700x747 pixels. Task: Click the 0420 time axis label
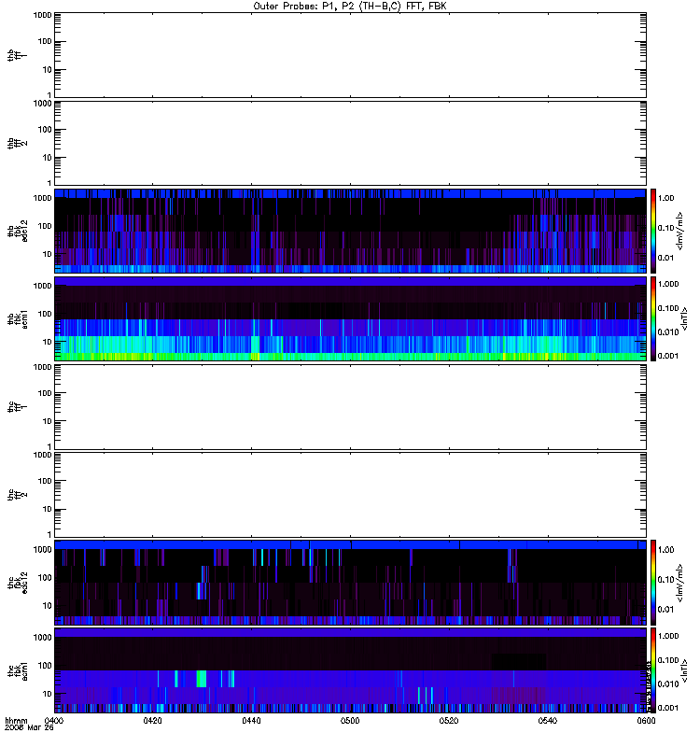(x=152, y=721)
